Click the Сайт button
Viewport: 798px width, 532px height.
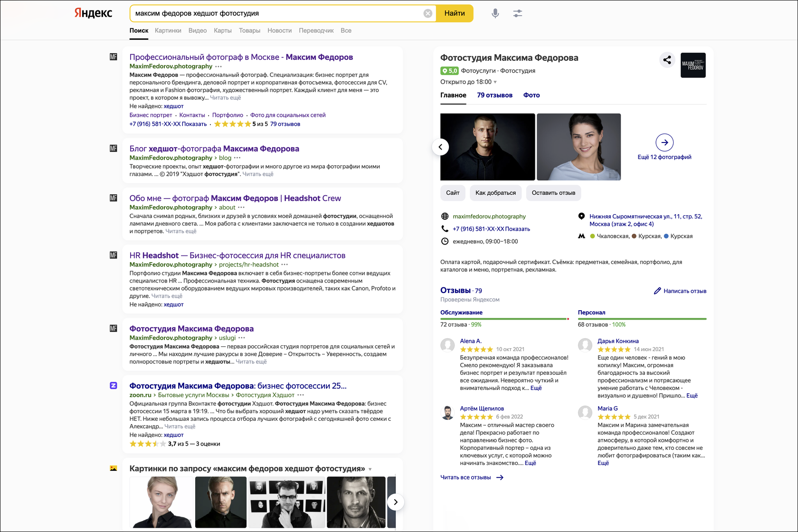453,193
